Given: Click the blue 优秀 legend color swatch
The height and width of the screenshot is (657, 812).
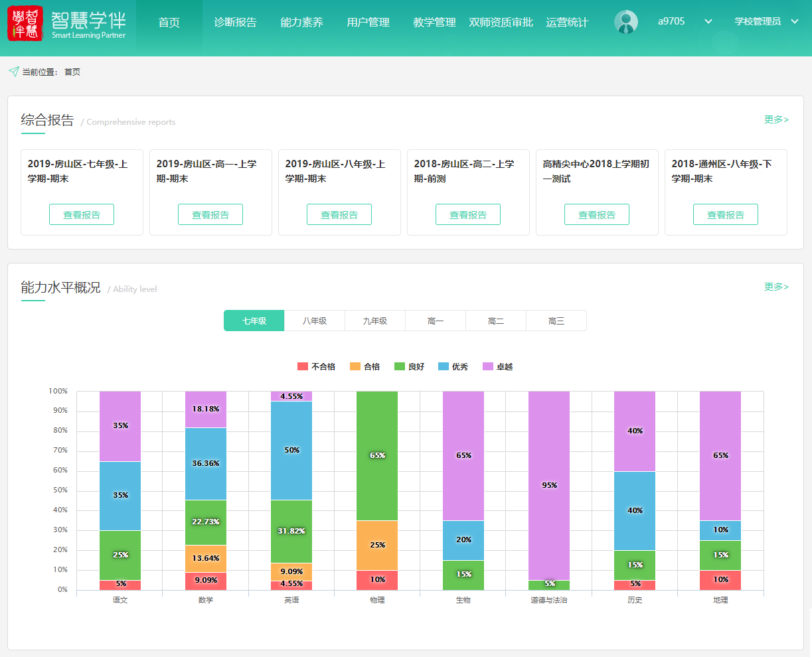Looking at the screenshot, I should click(x=444, y=366).
